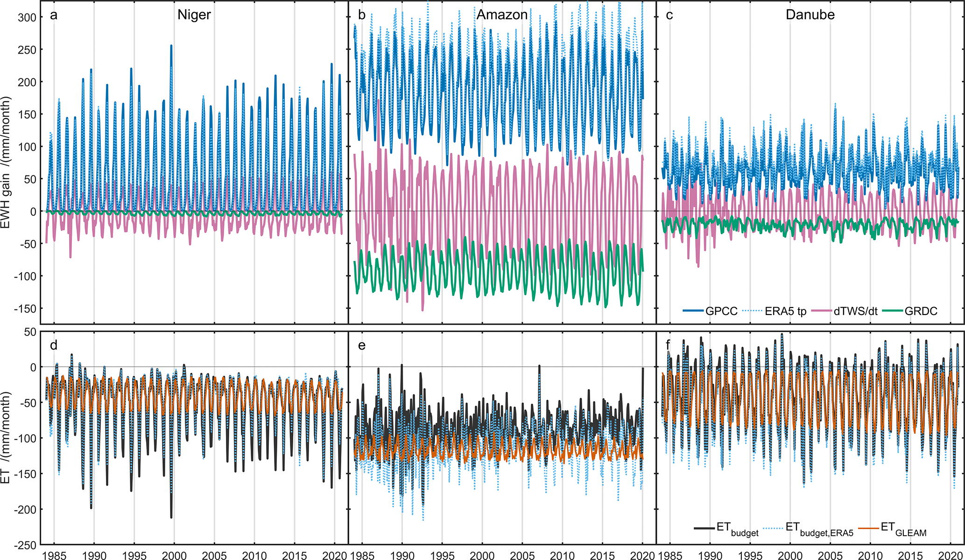Click the ET /(mm/month) y-axis label
965x560 pixels.
pyautogui.click(x=6, y=438)
